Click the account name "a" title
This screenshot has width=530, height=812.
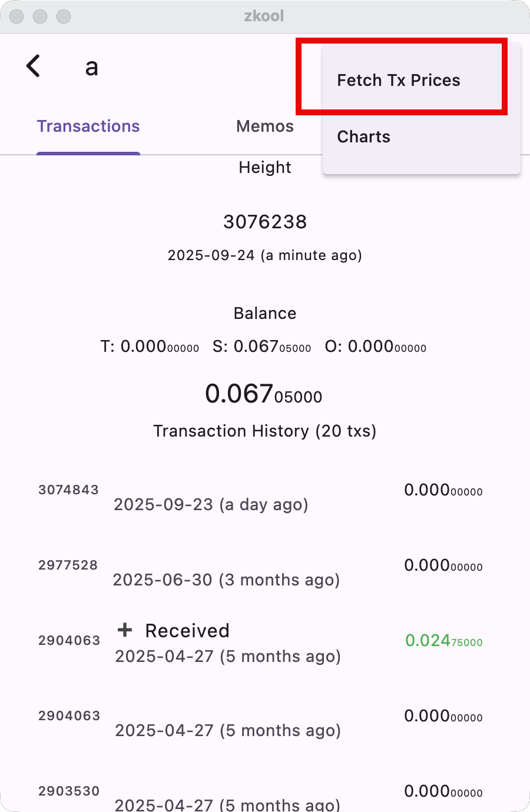[91, 66]
